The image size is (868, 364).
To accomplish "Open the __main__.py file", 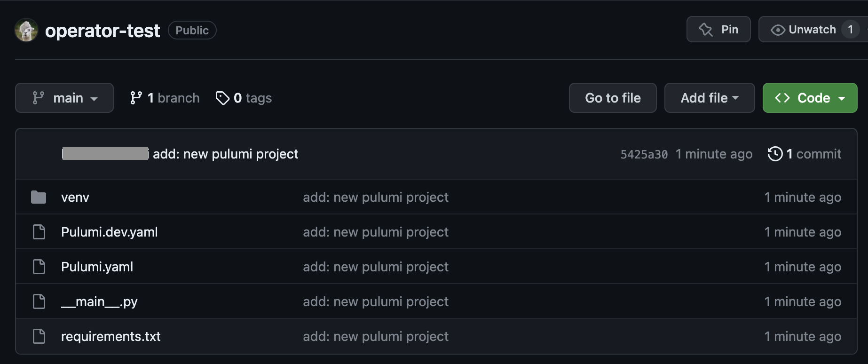I will coord(99,301).
